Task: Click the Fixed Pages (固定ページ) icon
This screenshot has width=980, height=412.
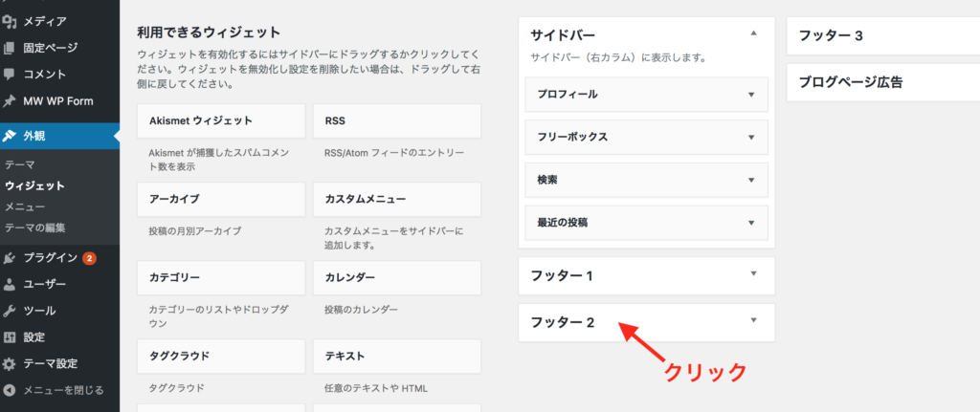Action: click(10, 47)
